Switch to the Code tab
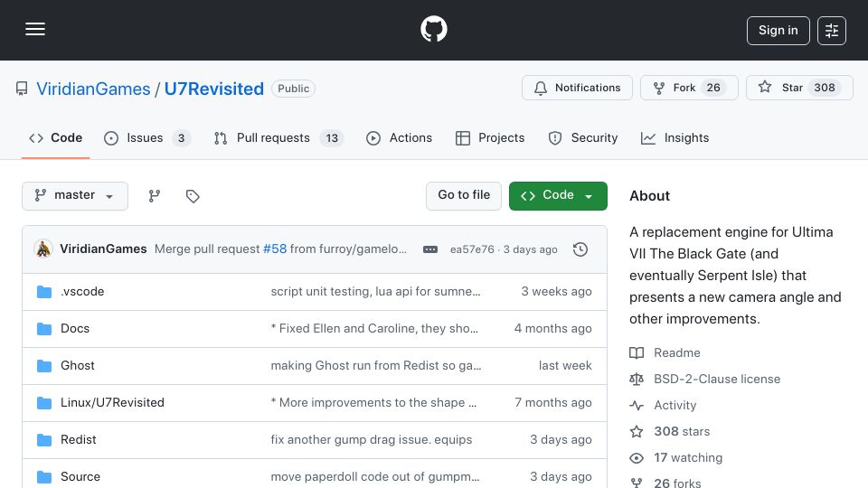The height and width of the screenshot is (488, 868). point(55,137)
